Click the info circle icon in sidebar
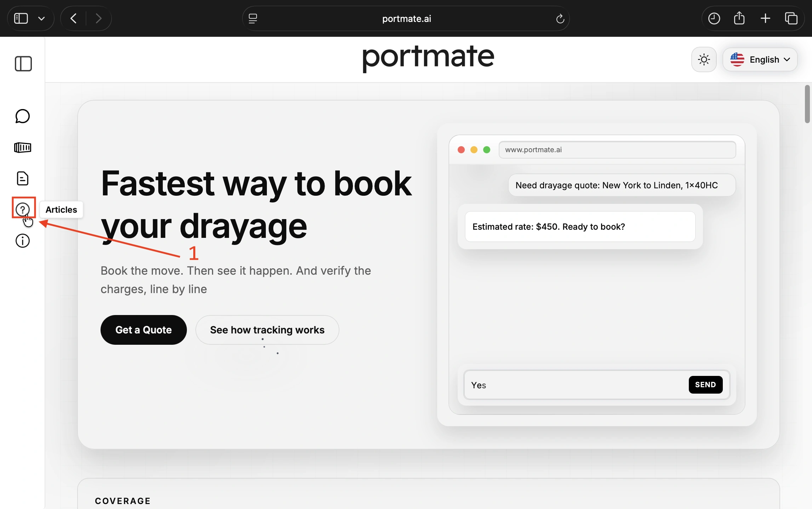This screenshot has width=812, height=509. 23,241
